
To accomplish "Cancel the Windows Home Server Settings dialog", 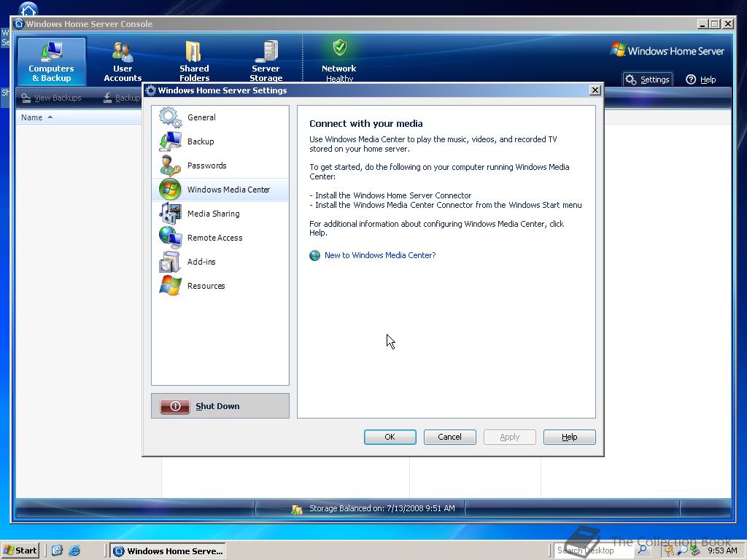I will pyautogui.click(x=449, y=437).
